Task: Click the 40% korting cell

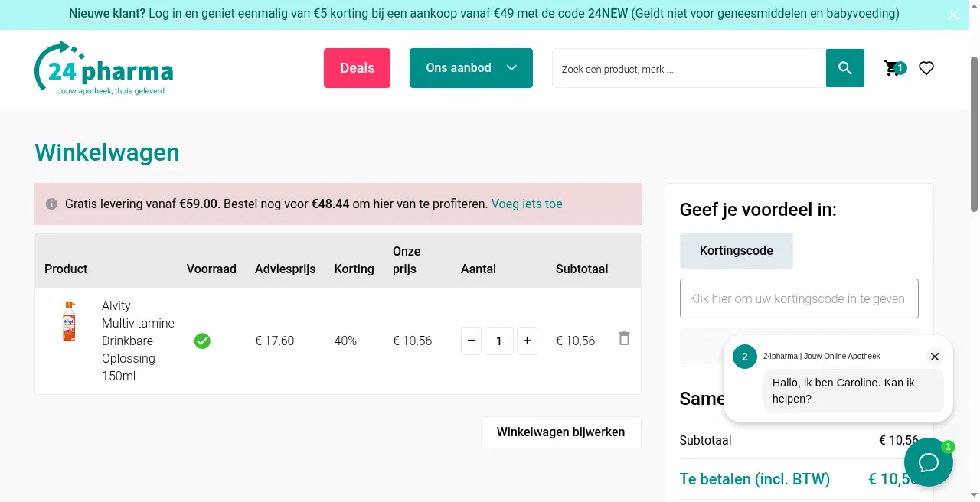Action: click(x=345, y=341)
